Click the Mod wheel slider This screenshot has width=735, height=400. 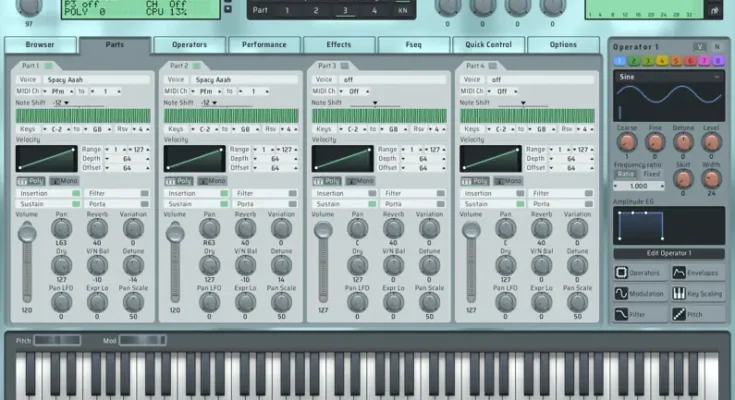142,340
